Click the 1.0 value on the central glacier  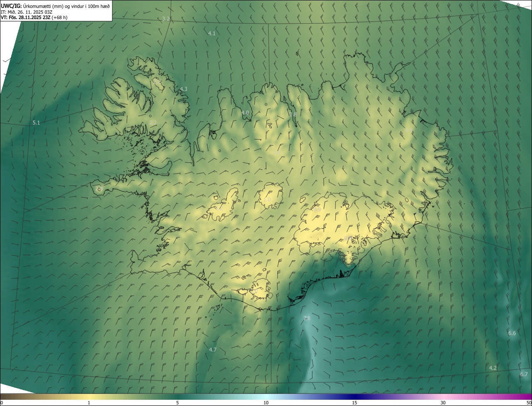[x=267, y=200]
